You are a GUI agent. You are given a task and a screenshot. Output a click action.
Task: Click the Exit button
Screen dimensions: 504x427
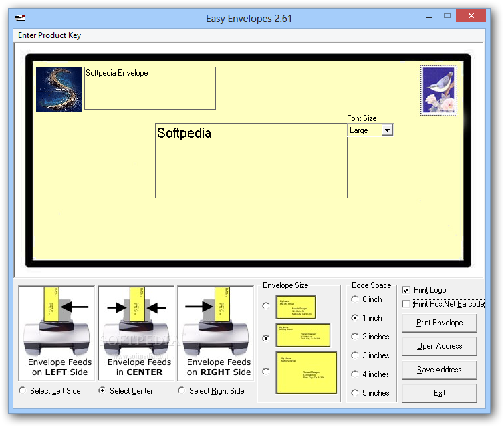click(439, 393)
